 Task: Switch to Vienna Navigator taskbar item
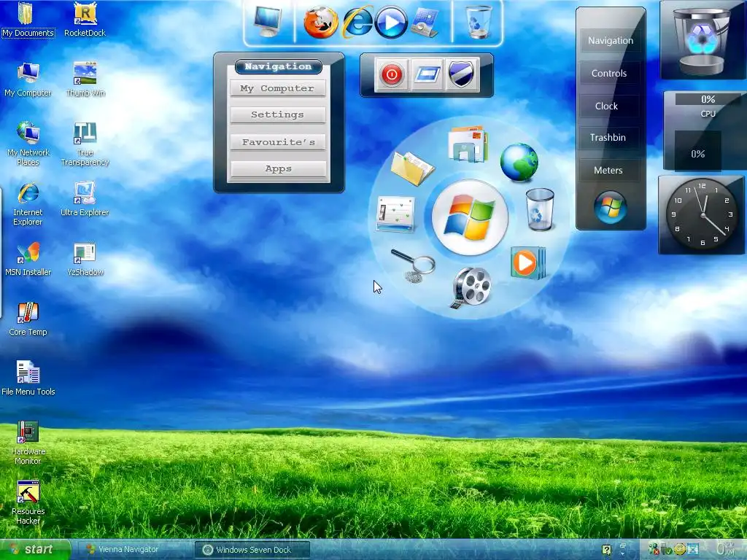click(134, 550)
